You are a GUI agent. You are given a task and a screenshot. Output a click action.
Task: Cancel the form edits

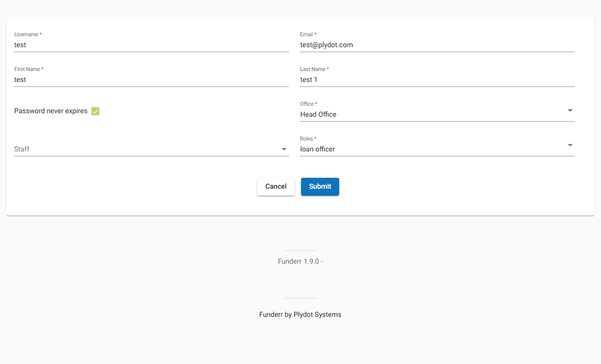click(x=276, y=186)
